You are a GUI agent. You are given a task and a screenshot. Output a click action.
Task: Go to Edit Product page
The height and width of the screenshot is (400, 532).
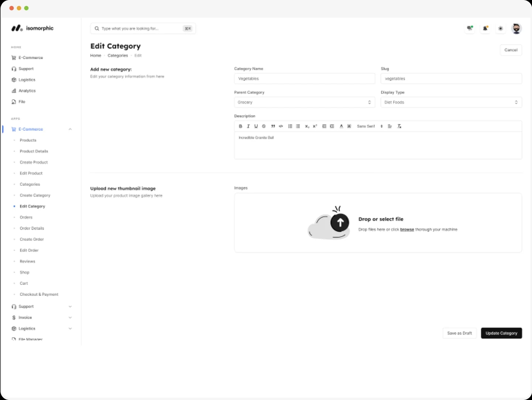[x=31, y=173]
